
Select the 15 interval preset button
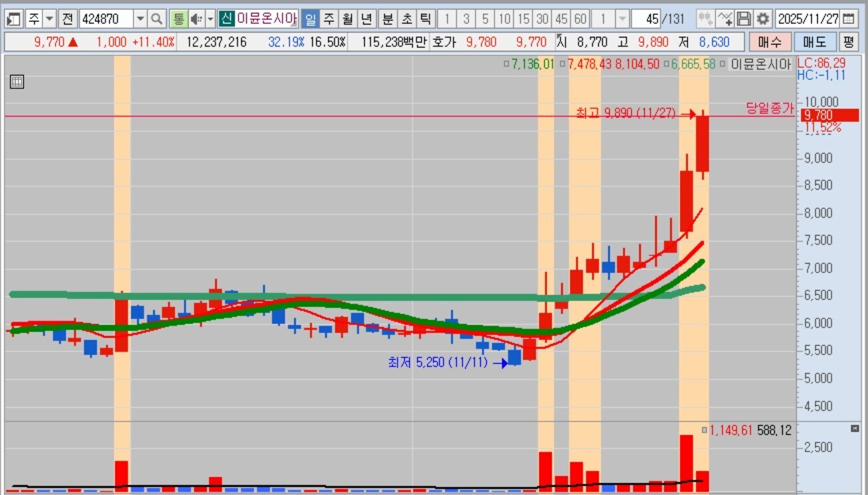[x=523, y=19]
